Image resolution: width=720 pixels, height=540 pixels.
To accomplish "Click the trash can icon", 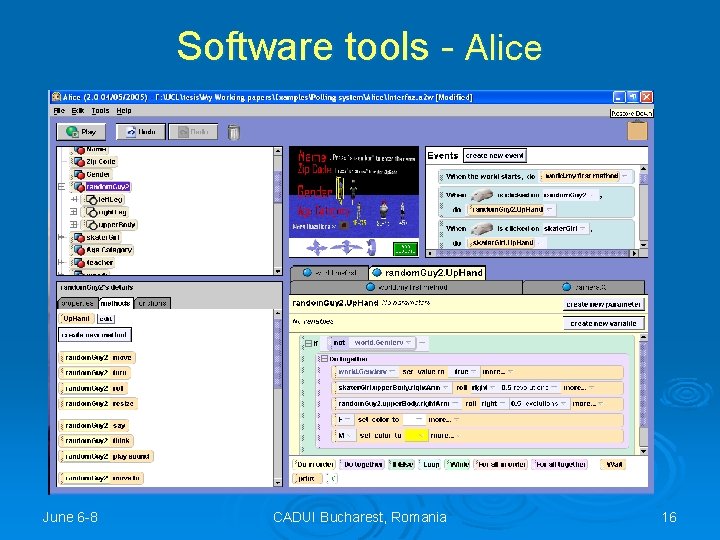I will 234,132.
